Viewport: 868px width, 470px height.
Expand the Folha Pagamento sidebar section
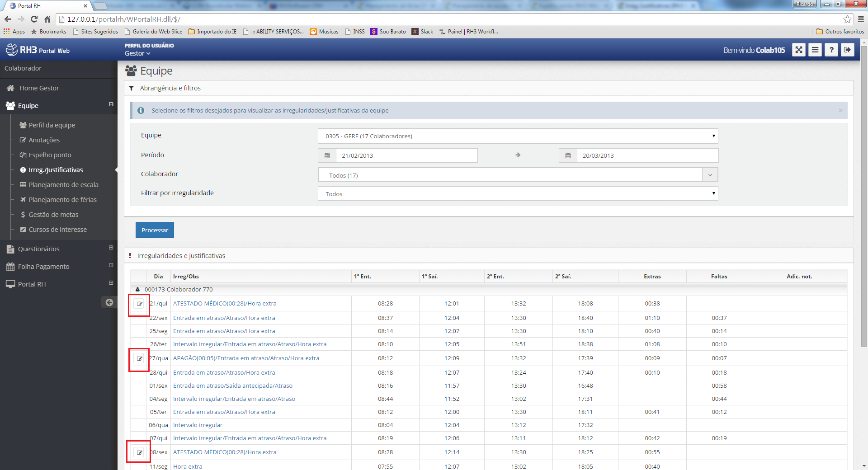111,265
